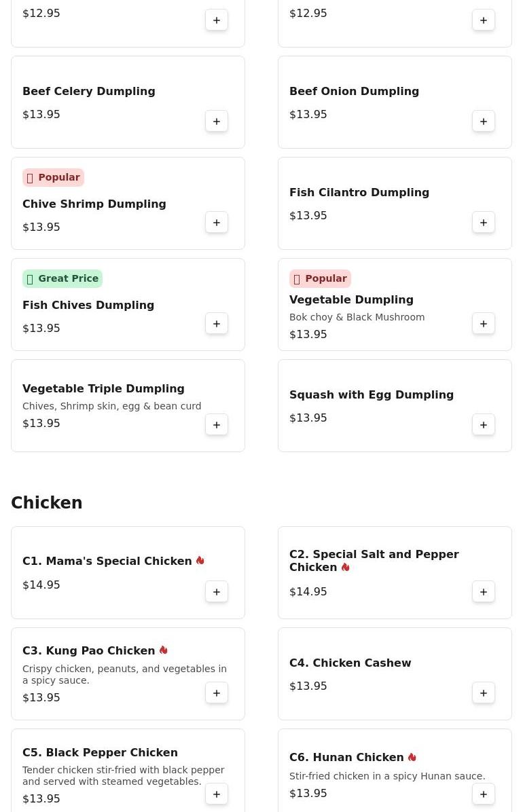Add C5. Black Pepper Chicken
Viewport: 523px width, 812px height.
217,794
